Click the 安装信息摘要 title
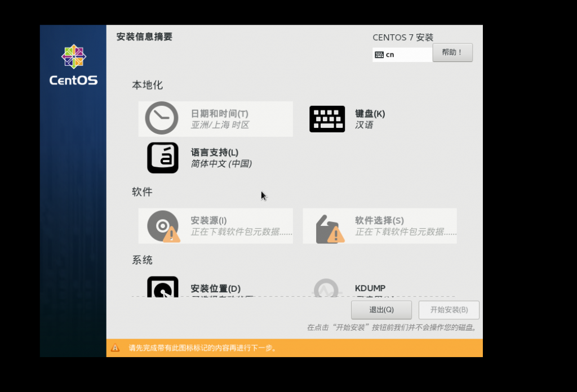The width and height of the screenshot is (577, 392). (144, 37)
